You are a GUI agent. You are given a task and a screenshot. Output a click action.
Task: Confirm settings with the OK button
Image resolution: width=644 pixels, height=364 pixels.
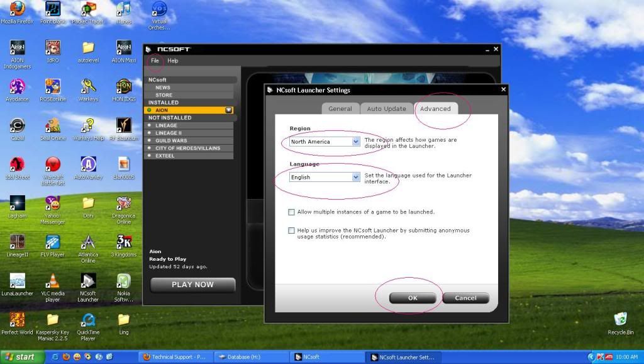(413, 298)
